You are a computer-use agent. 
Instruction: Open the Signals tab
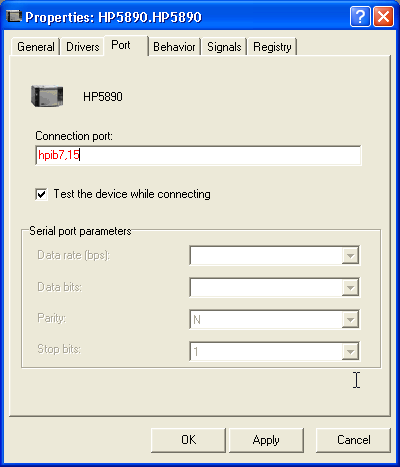224,47
